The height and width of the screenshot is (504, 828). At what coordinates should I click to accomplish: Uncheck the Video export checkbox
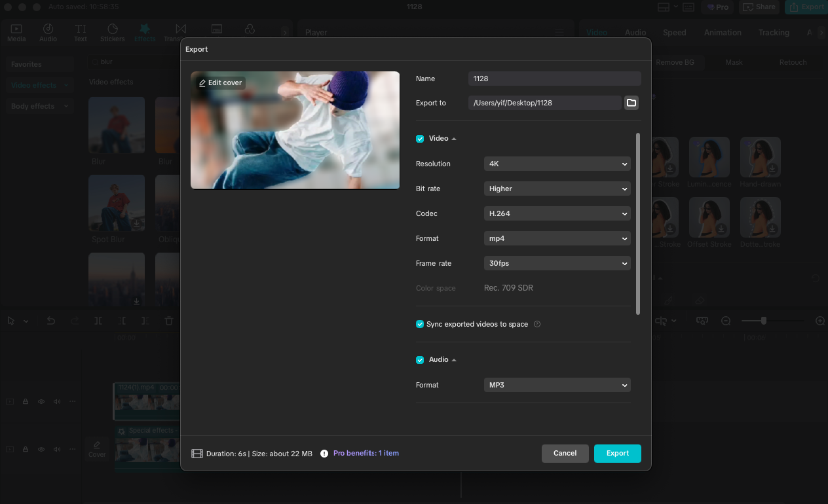(419, 138)
